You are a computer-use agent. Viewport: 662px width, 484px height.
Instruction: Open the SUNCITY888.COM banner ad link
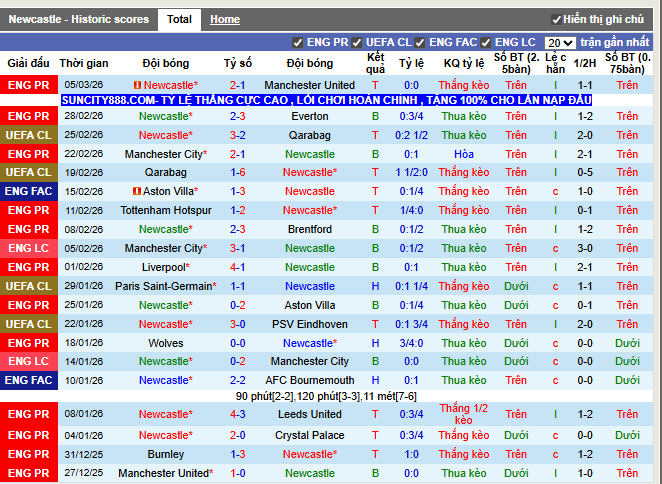326,101
